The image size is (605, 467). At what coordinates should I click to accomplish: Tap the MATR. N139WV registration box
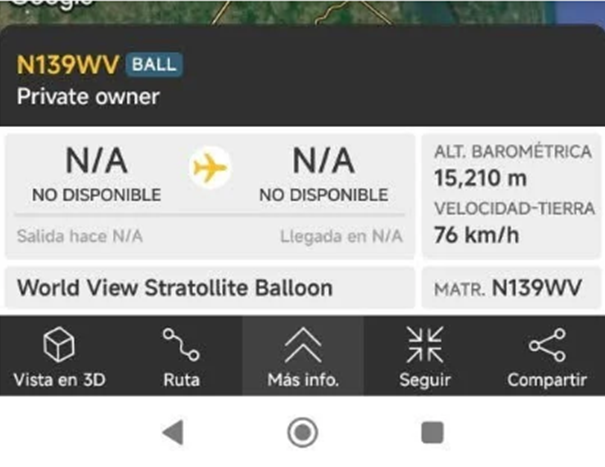coord(508,289)
